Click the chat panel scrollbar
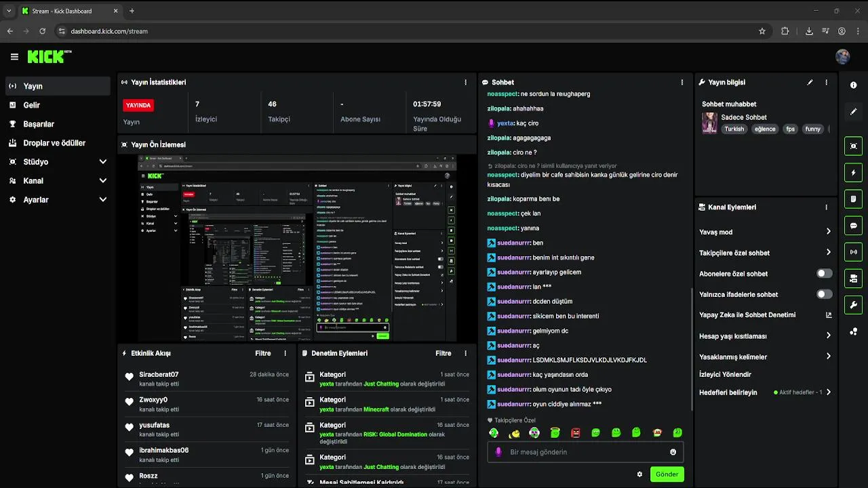Image resolution: width=868 pixels, height=488 pixels. pos(691,349)
